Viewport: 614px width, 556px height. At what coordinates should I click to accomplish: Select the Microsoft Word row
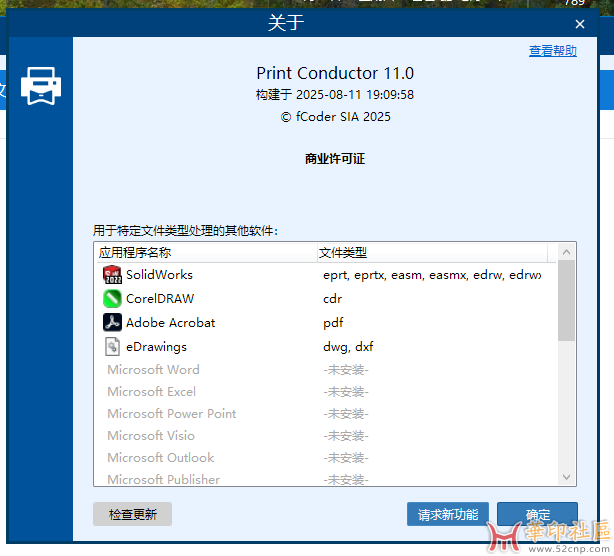(325, 370)
